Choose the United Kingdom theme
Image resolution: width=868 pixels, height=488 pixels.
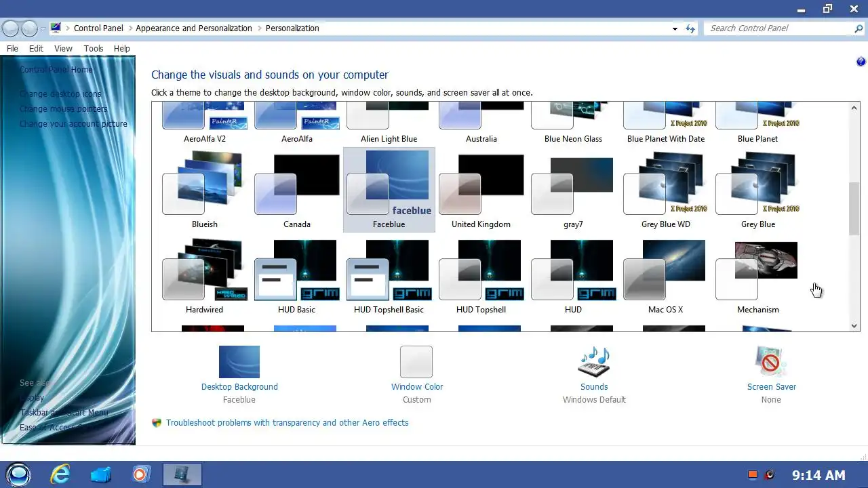point(481,190)
